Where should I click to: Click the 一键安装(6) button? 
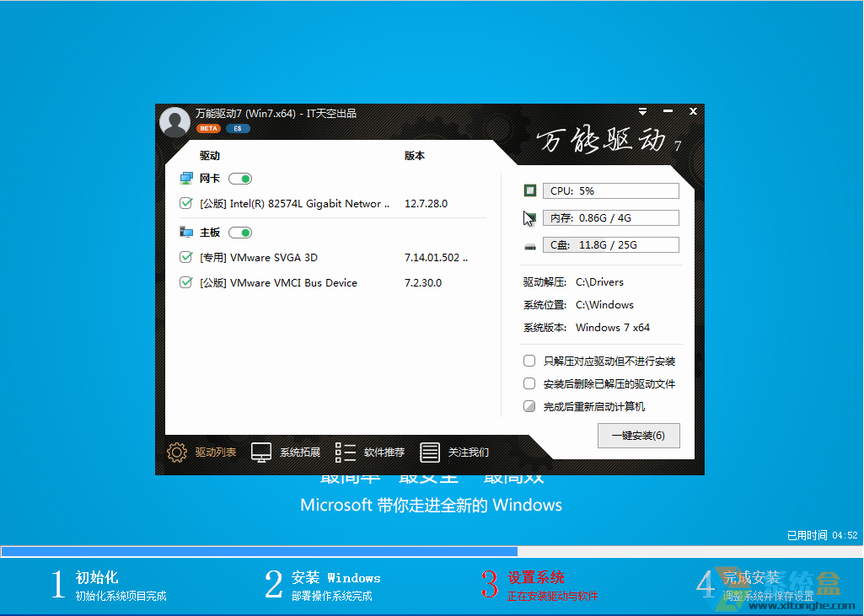click(x=639, y=436)
